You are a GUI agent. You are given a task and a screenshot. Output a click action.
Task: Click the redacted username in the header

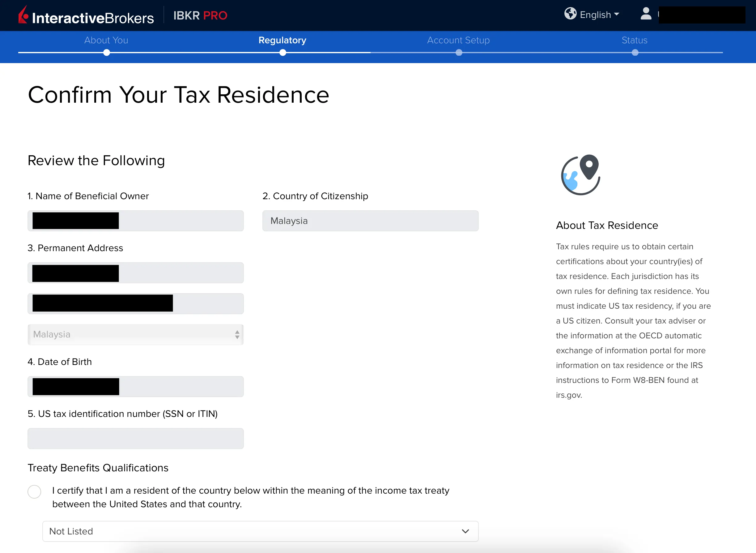[702, 15]
